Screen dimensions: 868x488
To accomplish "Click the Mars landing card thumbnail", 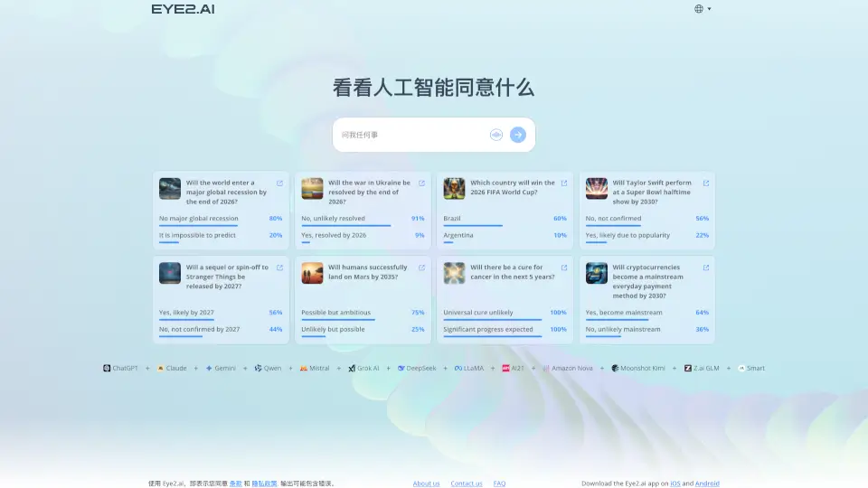I will [x=312, y=273].
